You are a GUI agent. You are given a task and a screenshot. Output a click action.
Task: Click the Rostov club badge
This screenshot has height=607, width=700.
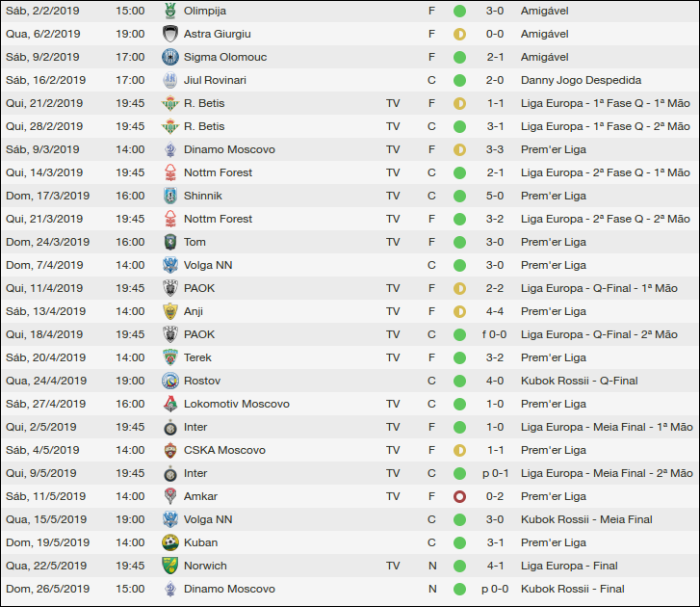coord(170,381)
